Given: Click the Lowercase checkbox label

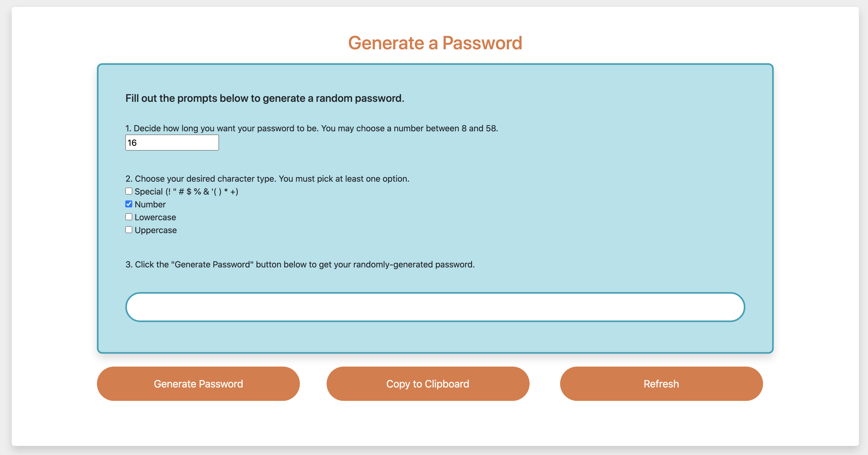Looking at the screenshot, I should pos(155,217).
